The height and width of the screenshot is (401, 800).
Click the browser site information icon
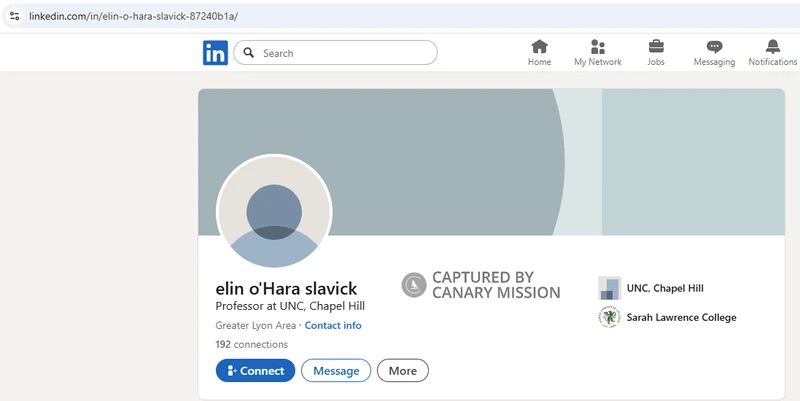tap(14, 16)
